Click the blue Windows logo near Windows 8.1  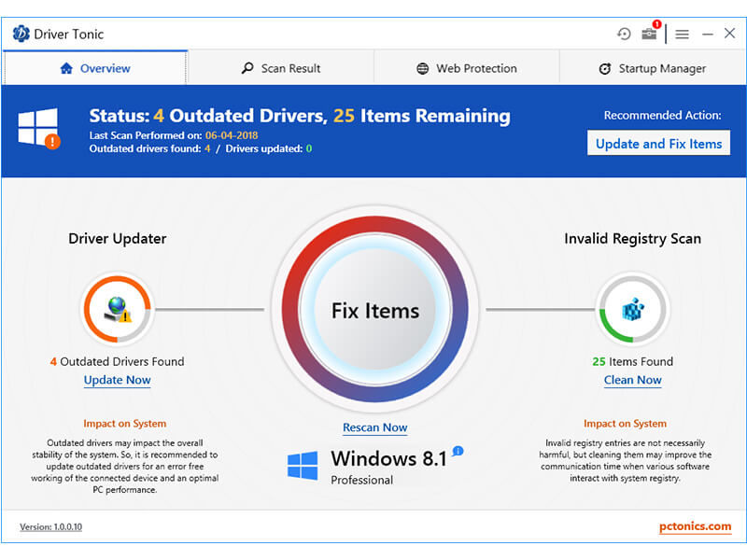tap(303, 465)
